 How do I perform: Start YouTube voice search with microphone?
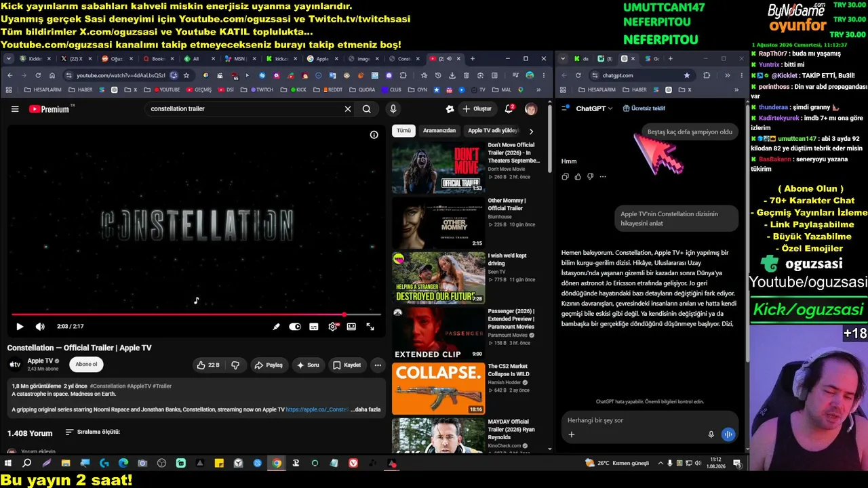click(x=393, y=109)
